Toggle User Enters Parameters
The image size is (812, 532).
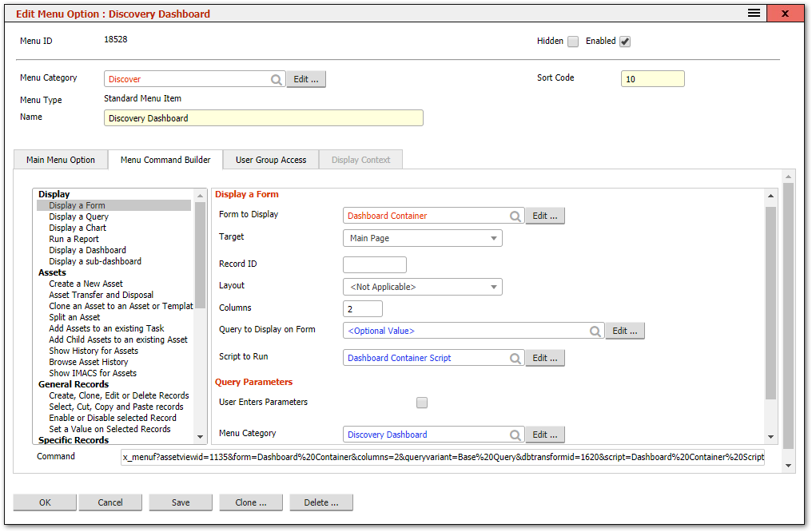(421, 402)
